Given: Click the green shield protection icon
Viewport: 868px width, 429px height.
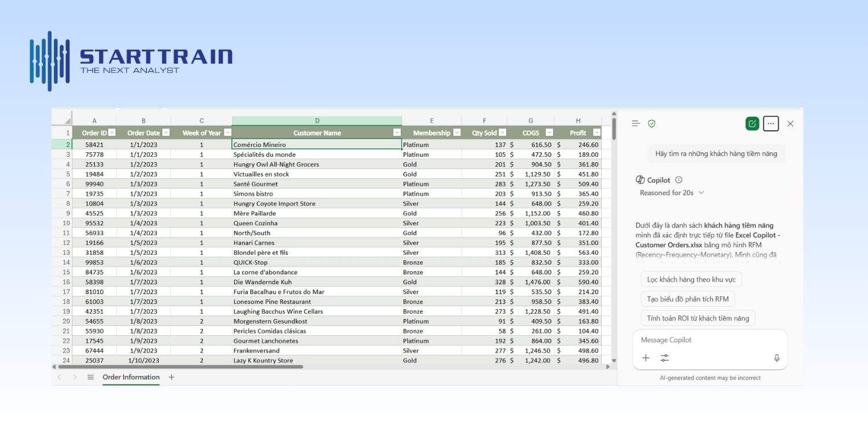Looking at the screenshot, I should [652, 123].
